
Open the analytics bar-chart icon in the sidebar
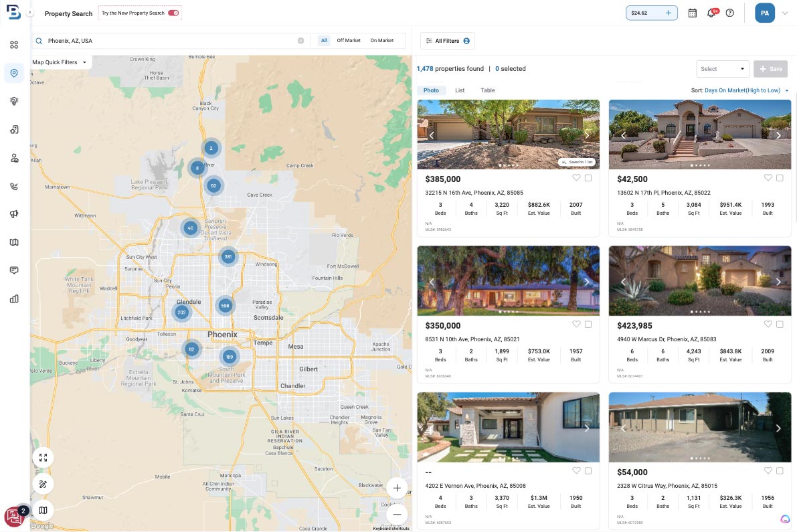point(14,298)
